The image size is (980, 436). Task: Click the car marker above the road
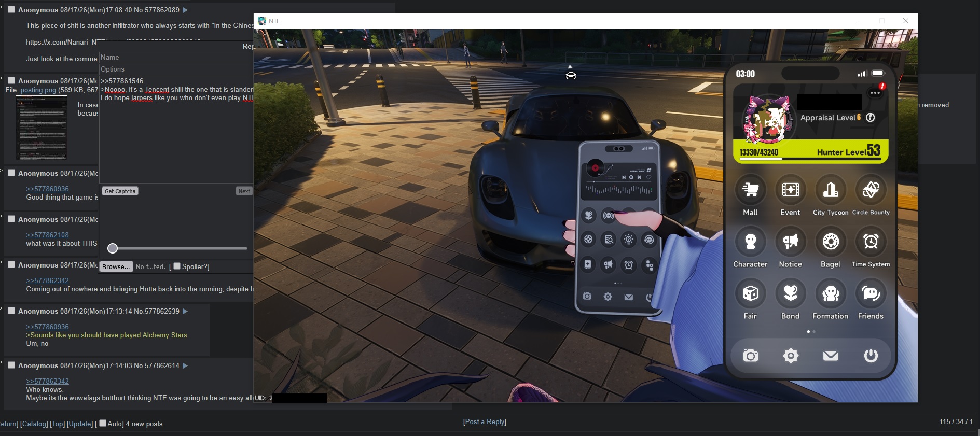(x=571, y=75)
